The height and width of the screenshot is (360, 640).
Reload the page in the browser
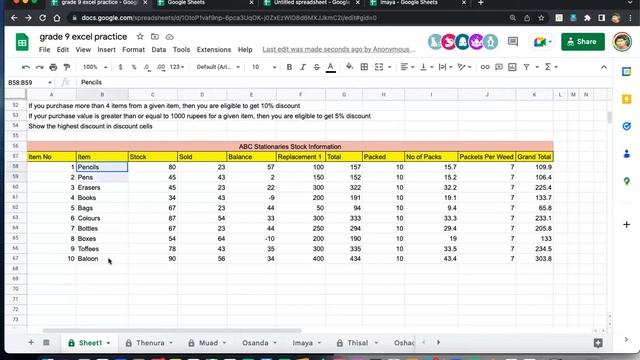42,18
